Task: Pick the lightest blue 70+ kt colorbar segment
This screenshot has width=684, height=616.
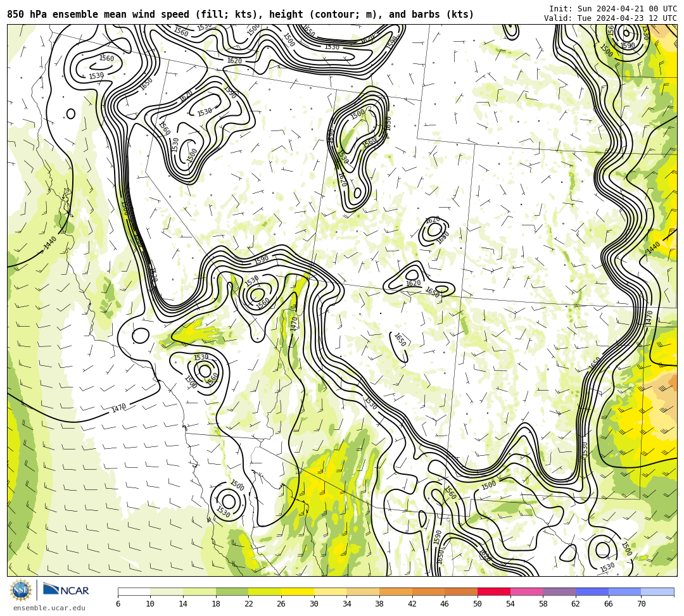Action: [x=657, y=591]
